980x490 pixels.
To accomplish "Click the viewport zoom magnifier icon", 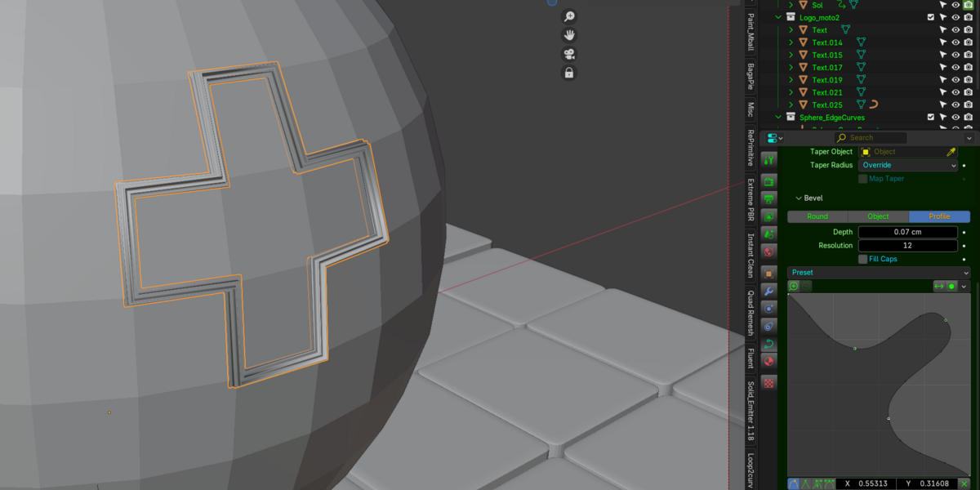I will pos(569,16).
